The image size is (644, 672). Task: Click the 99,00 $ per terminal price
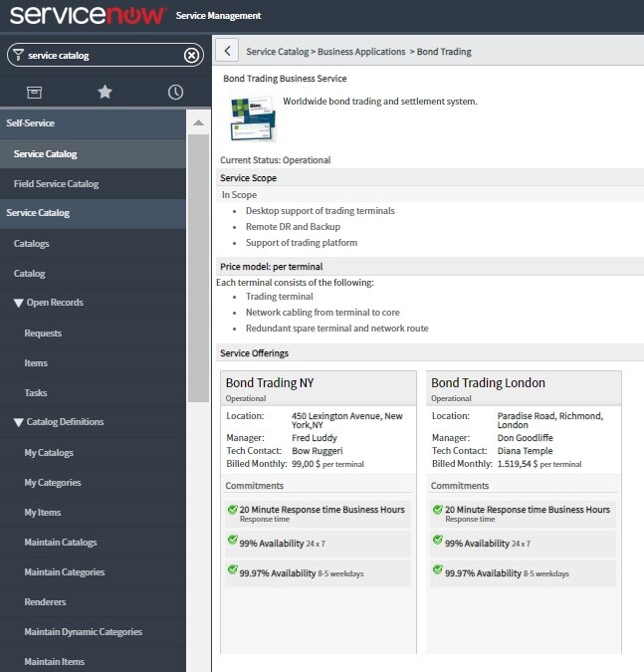327,464
